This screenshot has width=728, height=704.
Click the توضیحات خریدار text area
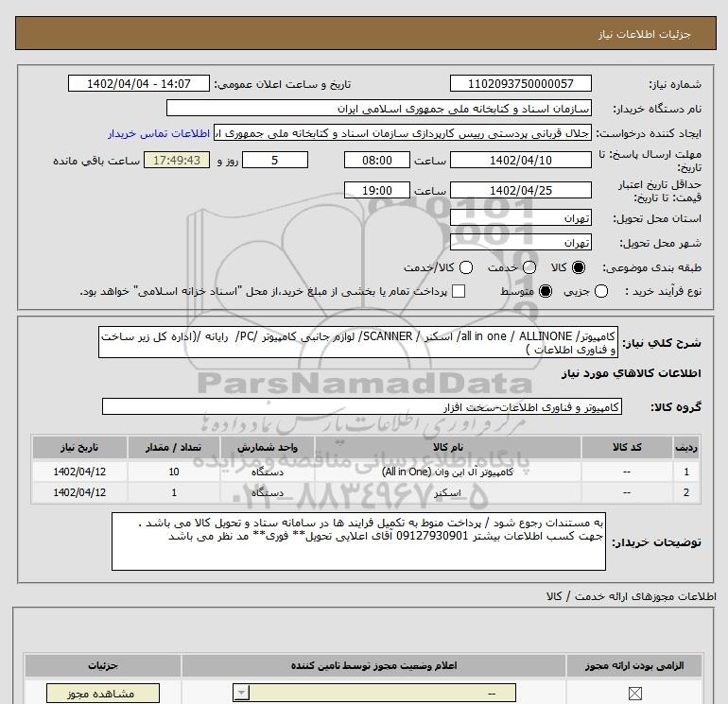tap(358, 541)
